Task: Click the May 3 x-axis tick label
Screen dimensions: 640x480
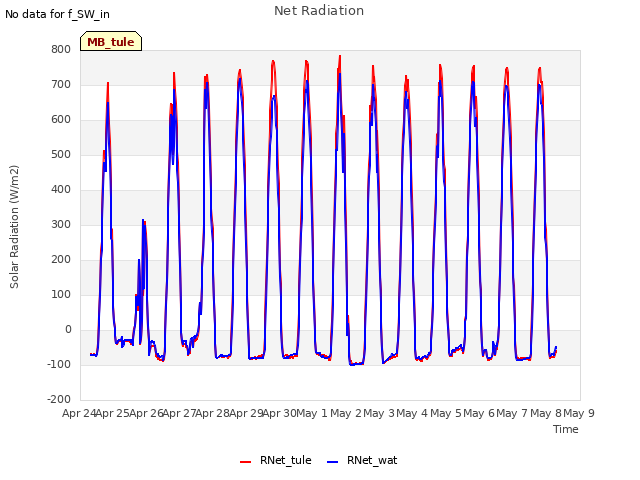Action: [x=379, y=413]
